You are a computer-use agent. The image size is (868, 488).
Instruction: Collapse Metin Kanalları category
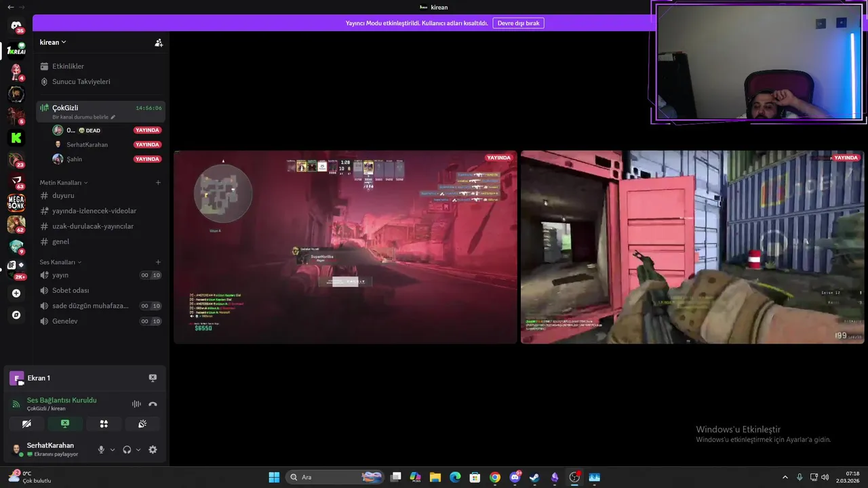coord(64,182)
